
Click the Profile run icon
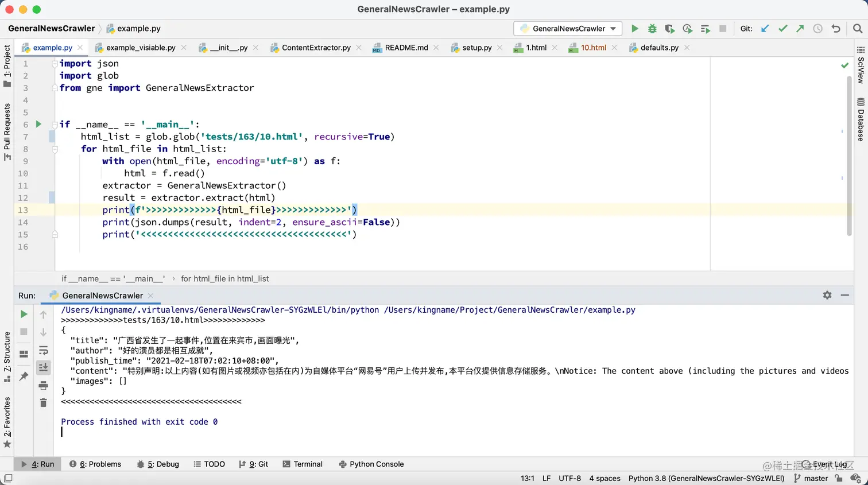[x=687, y=29]
